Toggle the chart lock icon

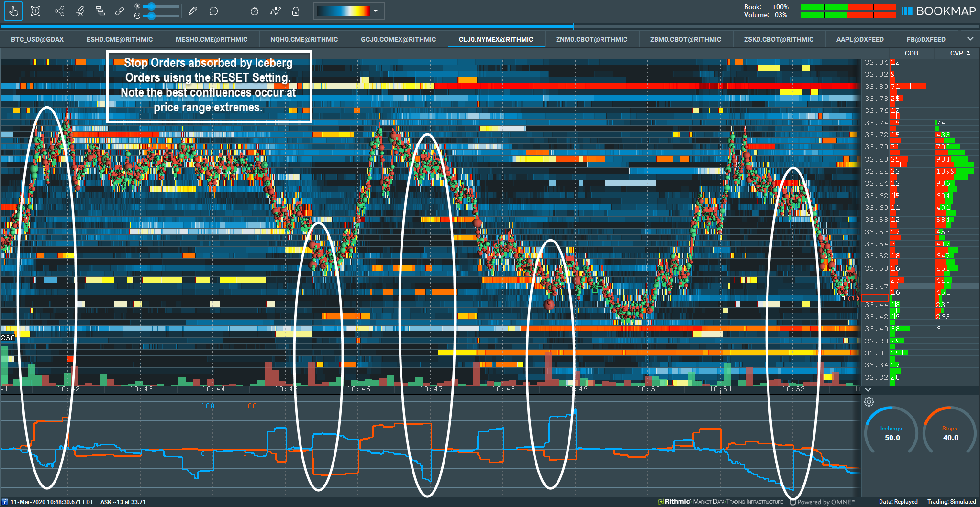coord(296,11)
